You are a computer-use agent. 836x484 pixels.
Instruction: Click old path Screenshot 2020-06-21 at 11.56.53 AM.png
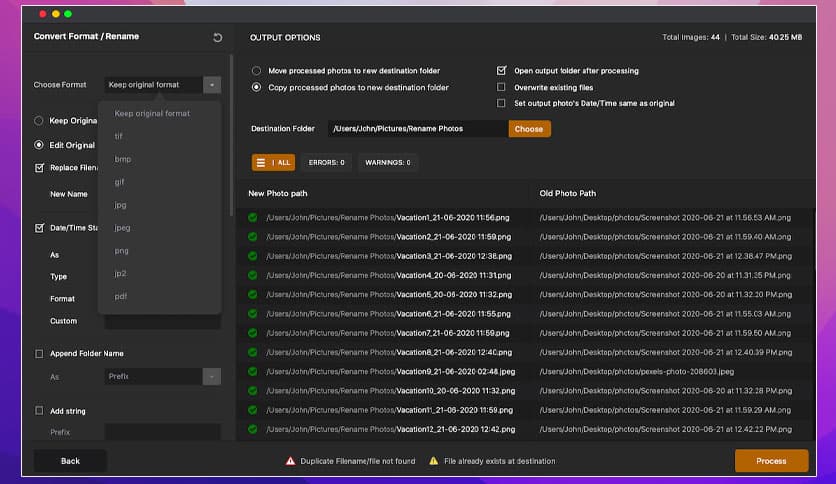(x=665, y=217)
